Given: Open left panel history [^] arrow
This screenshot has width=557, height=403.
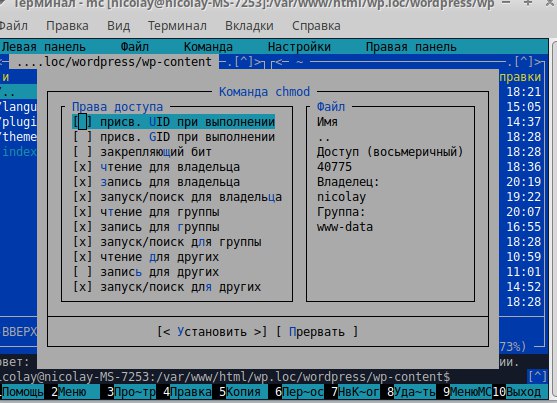Looking at the screenshot, I should pyautogui.click(x=244, y=62).
